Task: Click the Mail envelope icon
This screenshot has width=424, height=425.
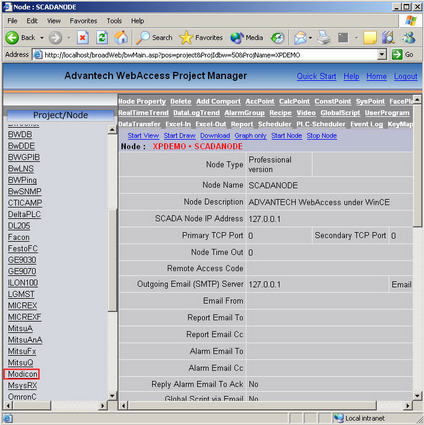Action: pos(300,38)
